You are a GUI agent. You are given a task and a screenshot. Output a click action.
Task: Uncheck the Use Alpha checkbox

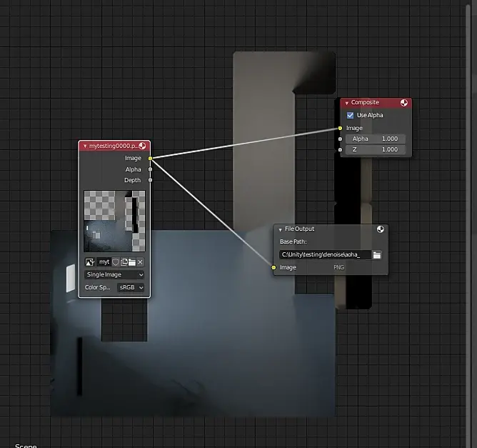click(350, 115)
